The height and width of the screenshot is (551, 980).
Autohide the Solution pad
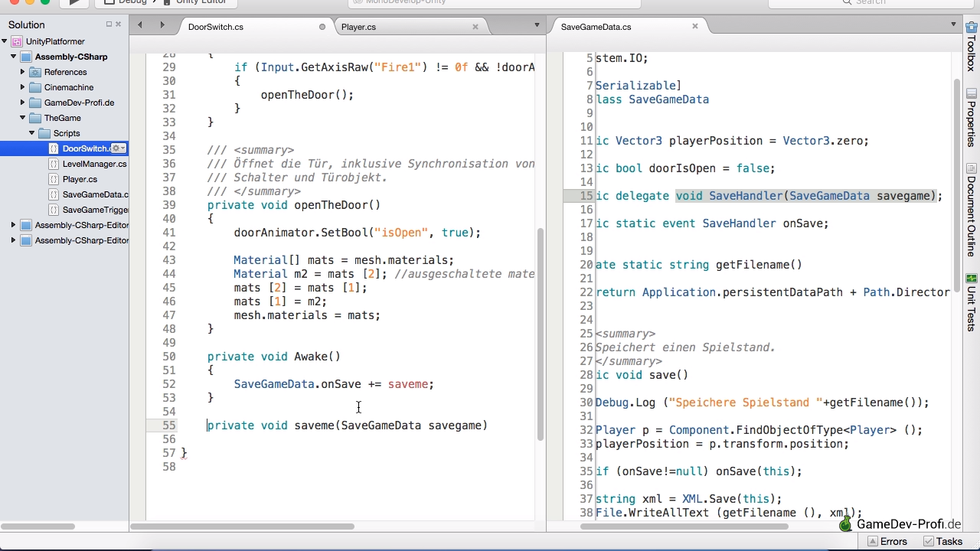(109, 24)
